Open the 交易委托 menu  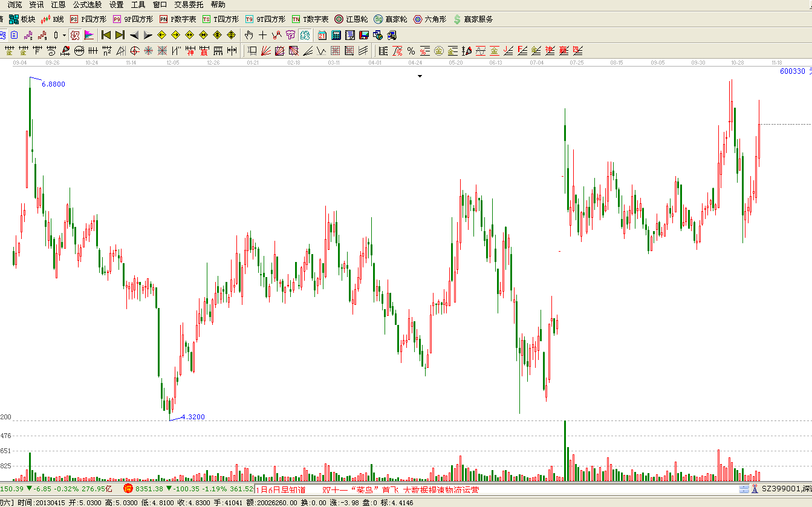click(x=189, y=5)
